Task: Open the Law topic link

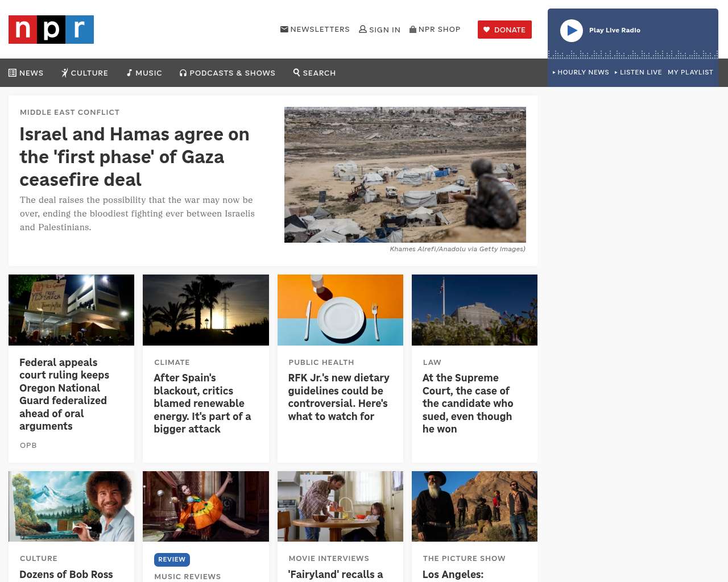Action: click(x=432, y=363)
